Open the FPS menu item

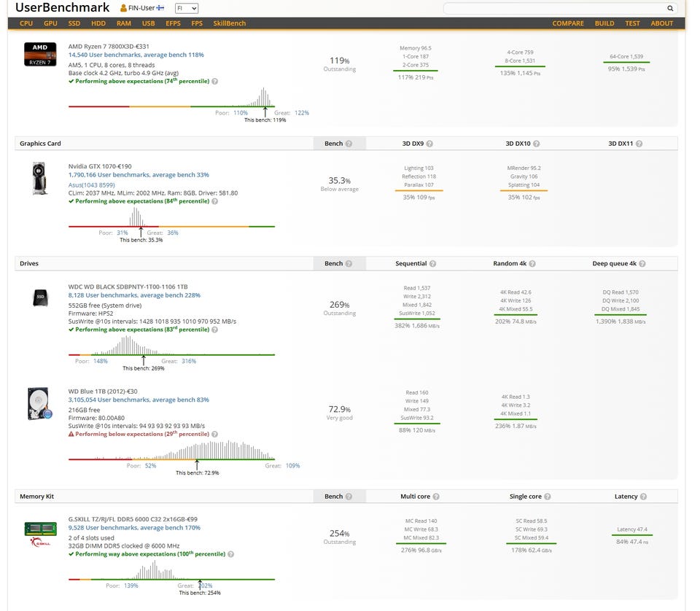[197, 23]
